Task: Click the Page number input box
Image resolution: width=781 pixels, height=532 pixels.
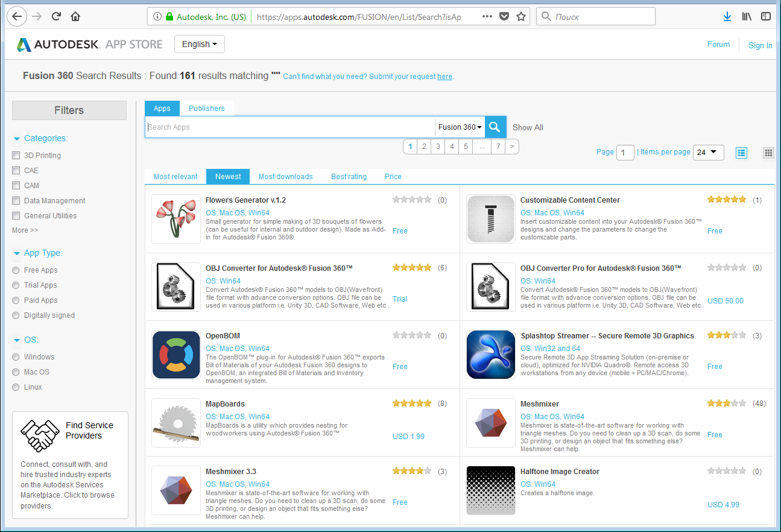Action: pos(625,153)
